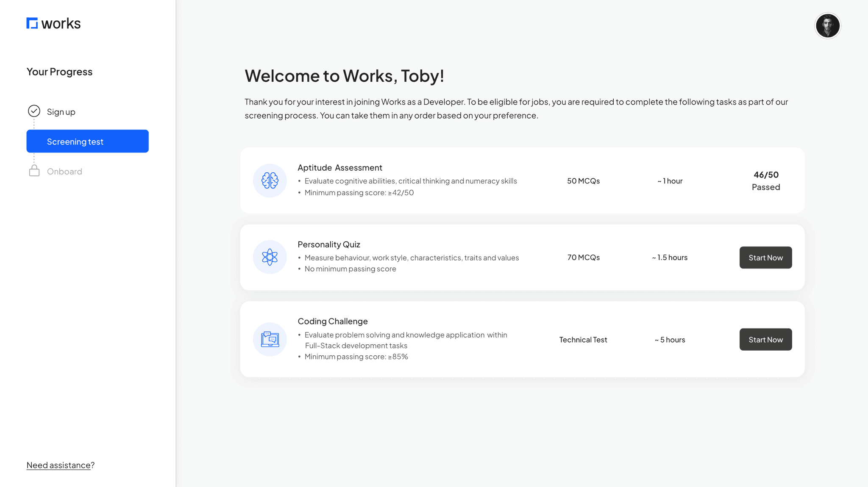
Task: Click the Your Progress heading
Action: tap(59, 72)
